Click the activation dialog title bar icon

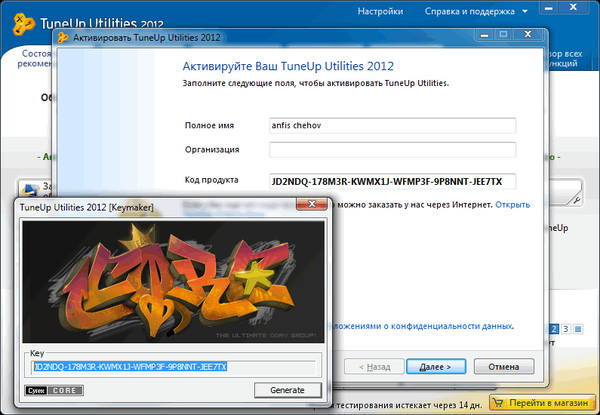click(x=63, y=38)
